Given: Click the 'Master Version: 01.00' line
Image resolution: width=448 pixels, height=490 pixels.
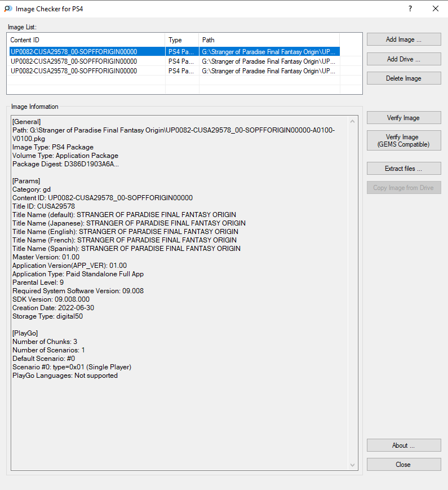Looking at the screenshot, I should tap(46, 257).
